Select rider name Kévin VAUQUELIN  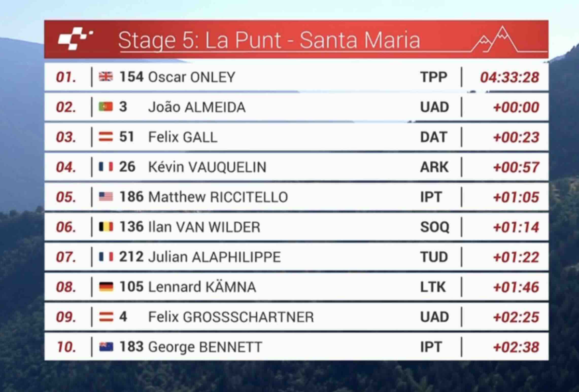(x=207, y=167)
